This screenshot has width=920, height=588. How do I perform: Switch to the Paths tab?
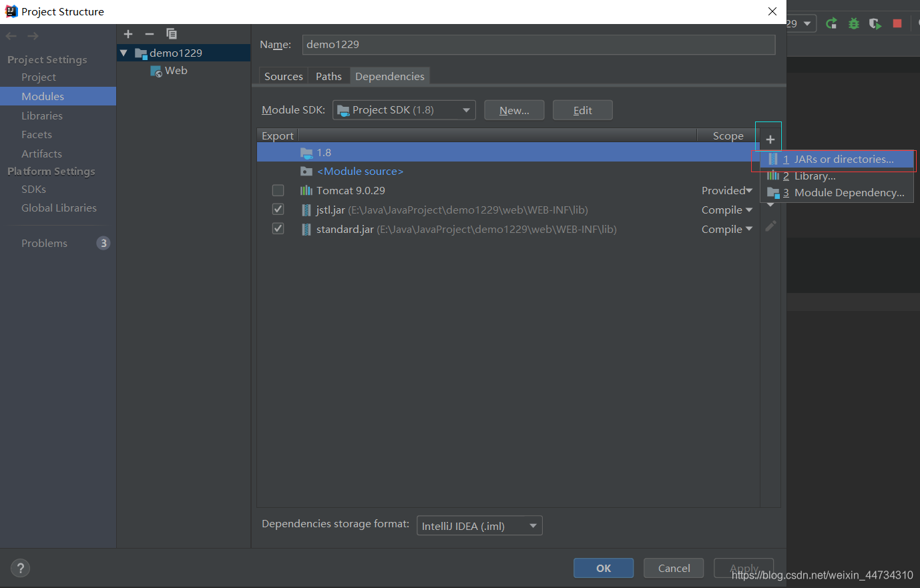click(x=328, y=76)
